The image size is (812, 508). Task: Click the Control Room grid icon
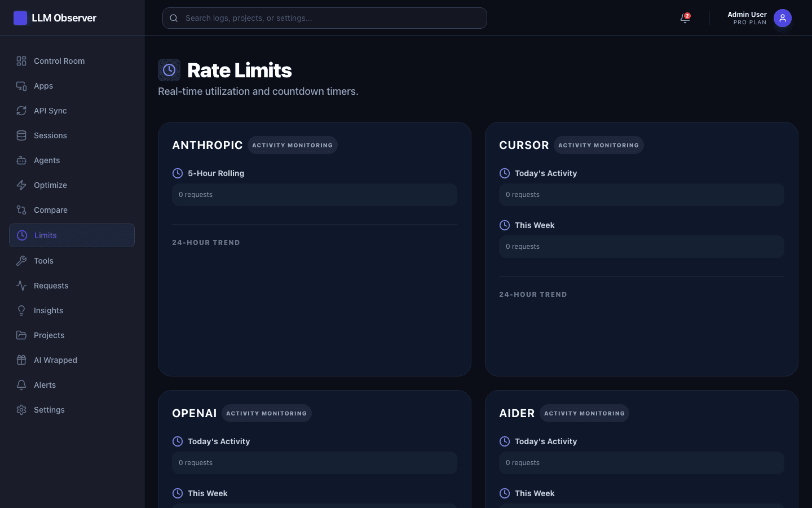(21, 61)
